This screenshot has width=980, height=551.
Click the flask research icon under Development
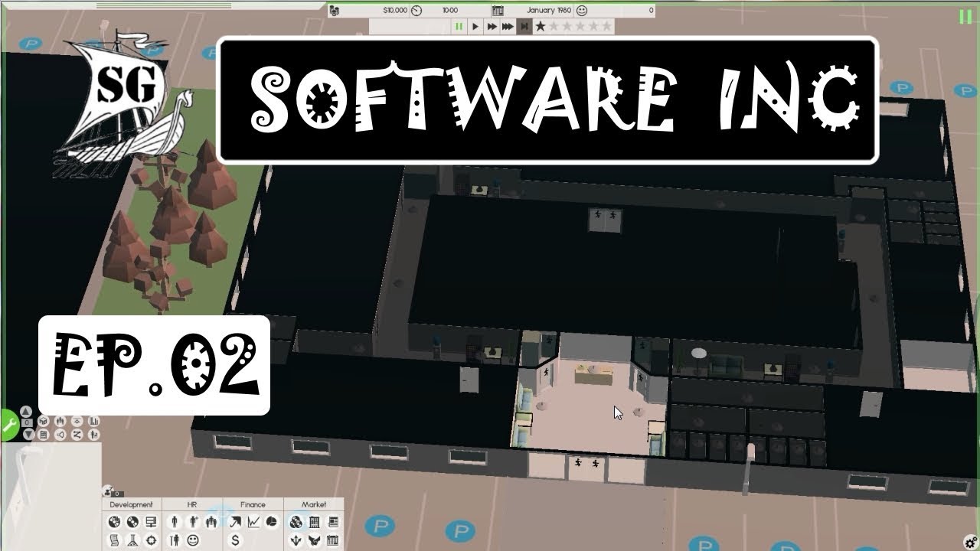132,540
